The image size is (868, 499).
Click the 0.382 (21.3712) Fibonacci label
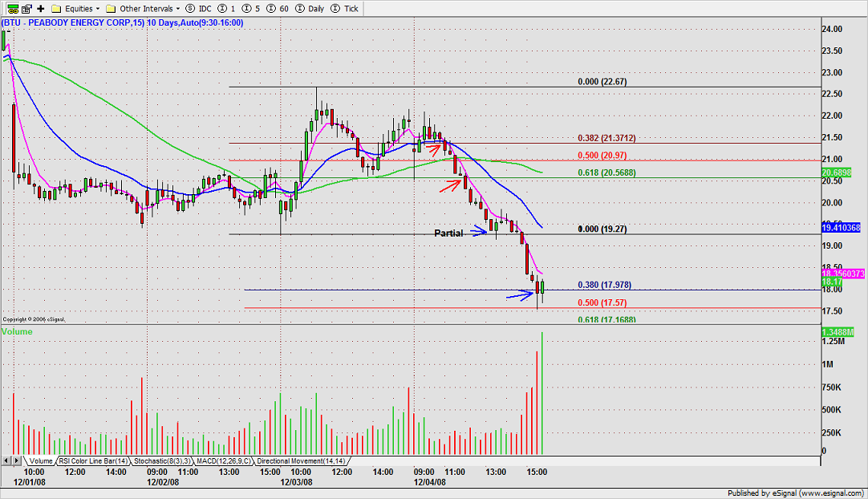click(x=606, y=139)
